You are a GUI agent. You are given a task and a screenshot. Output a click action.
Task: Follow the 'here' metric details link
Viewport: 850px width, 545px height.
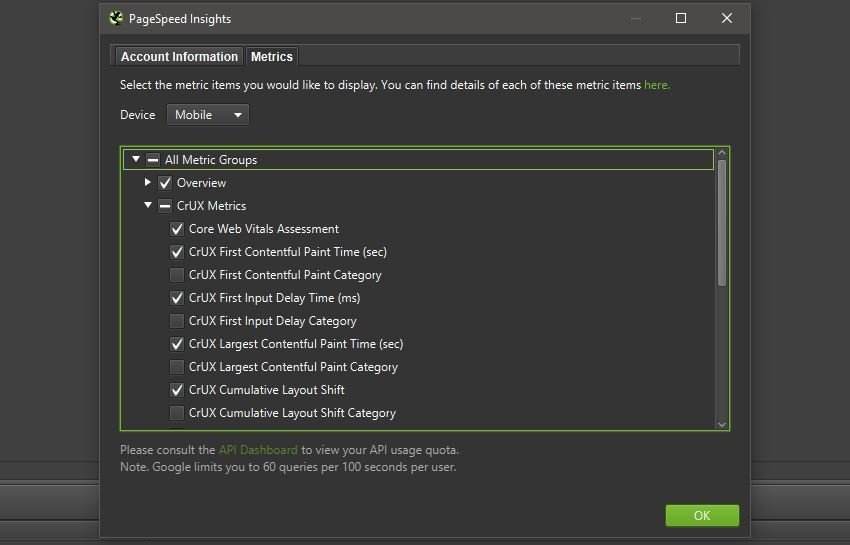tap(656, 85)
